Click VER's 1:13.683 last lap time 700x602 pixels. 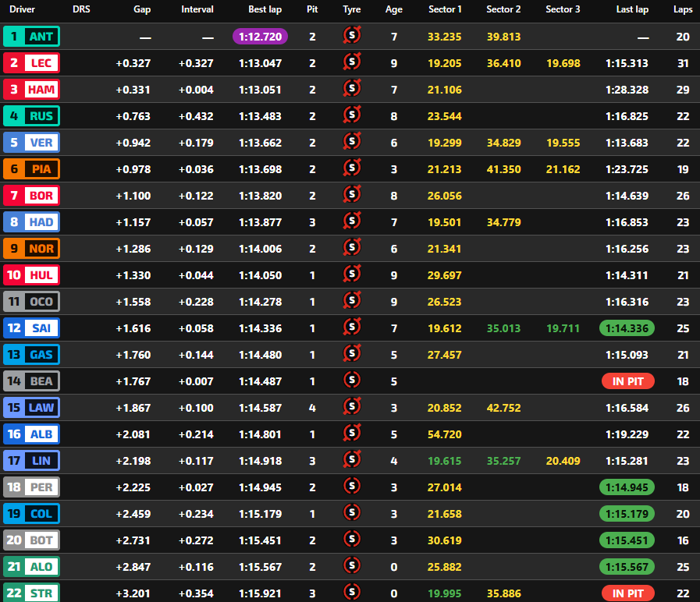coord(627,143)
